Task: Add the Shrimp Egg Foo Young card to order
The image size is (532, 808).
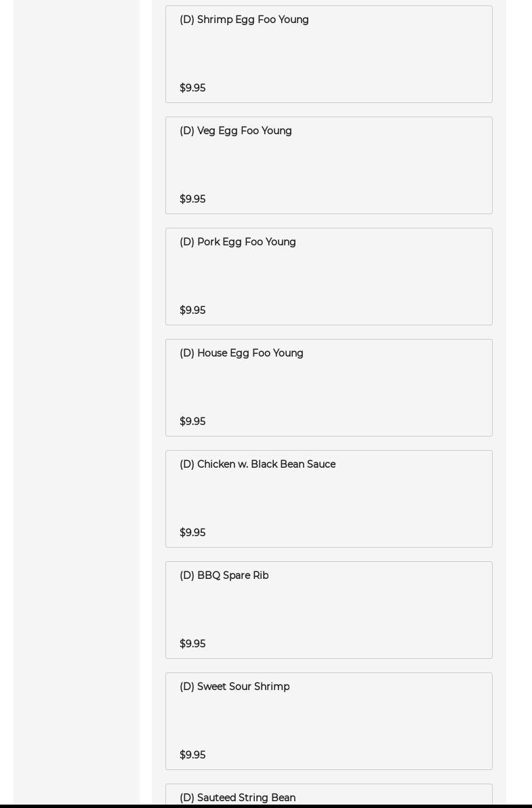Action: tap(329, 54)
